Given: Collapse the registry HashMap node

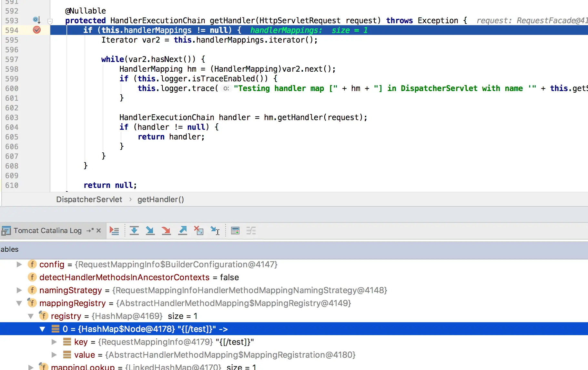Looking at the screenshot, I should point(31,316).
